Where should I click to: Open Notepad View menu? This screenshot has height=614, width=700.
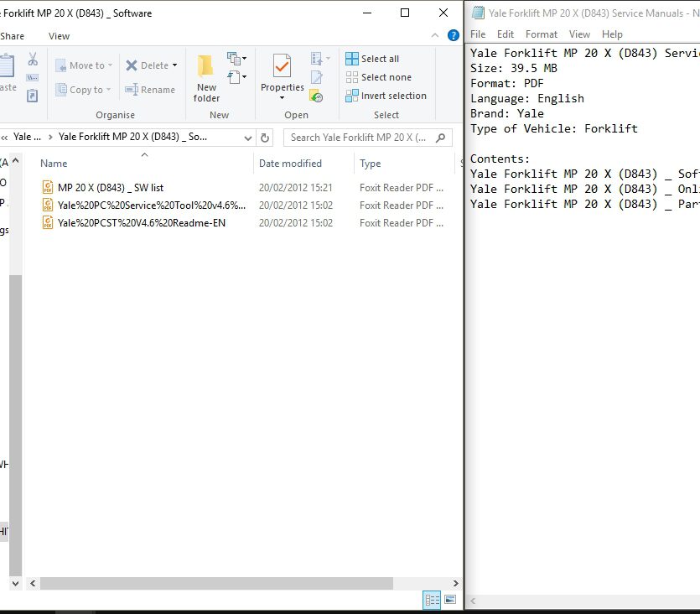579,34
